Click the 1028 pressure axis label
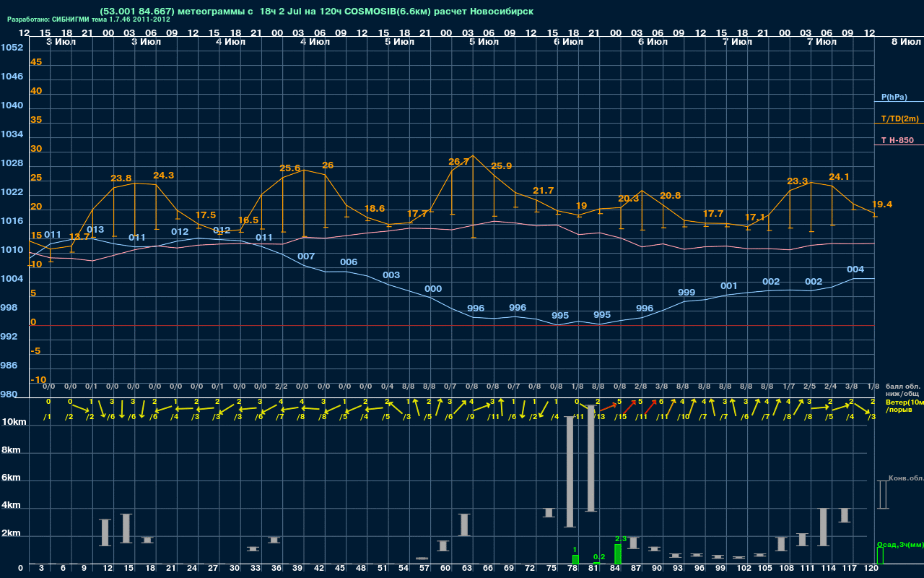 (12, 163)
